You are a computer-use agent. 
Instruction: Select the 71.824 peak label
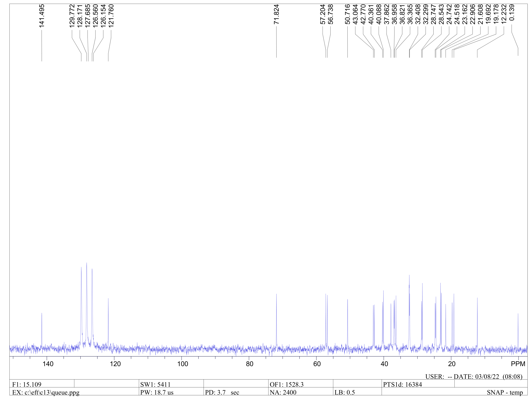tap(276, 14)
